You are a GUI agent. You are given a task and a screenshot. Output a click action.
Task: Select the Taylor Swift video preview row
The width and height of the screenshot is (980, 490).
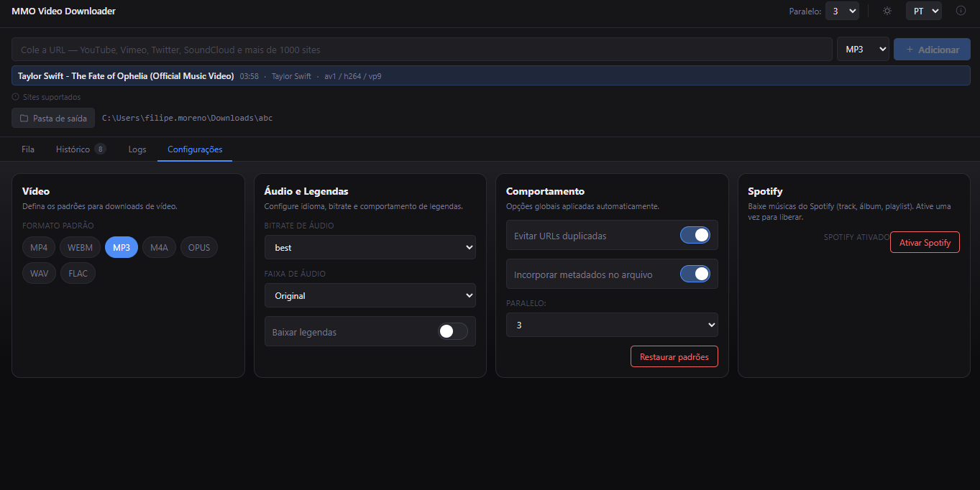coord(491,75)
